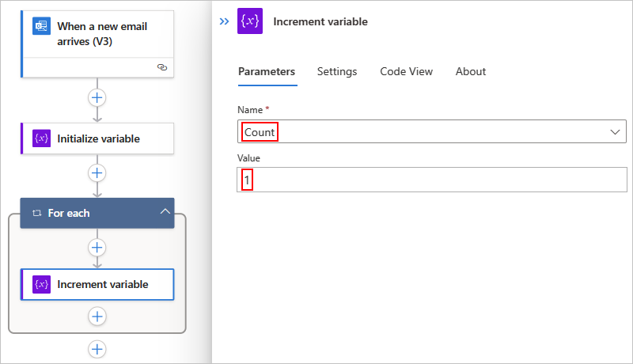
Task: Add an action at top of For each
Action: tap(97, 247)
